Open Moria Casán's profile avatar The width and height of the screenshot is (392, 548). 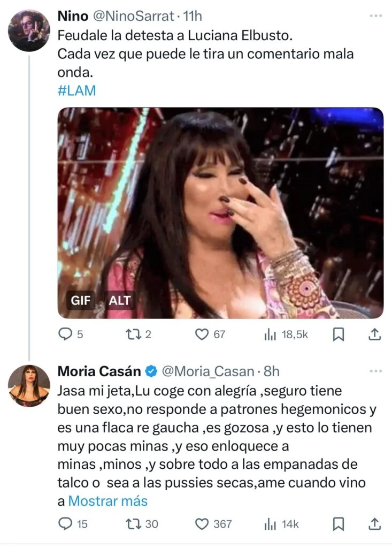(29, 385)
